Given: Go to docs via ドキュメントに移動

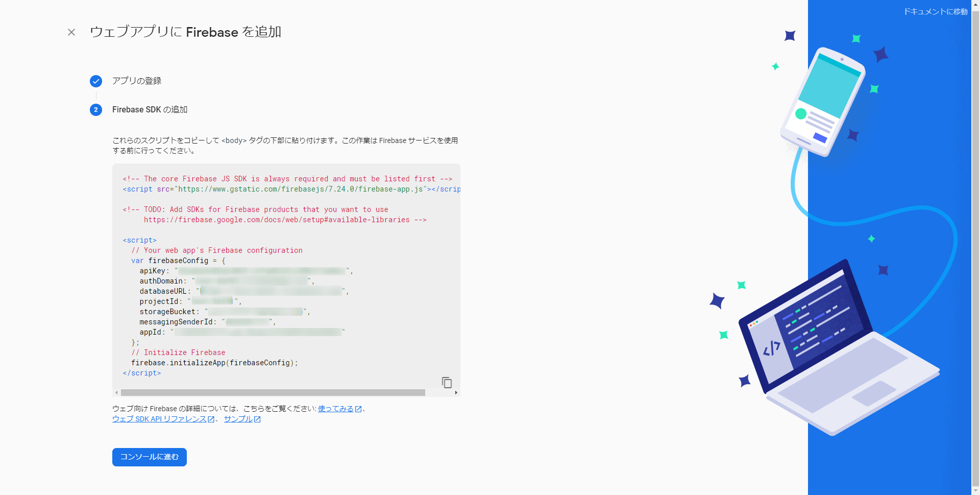Looking at the screenshot, I should 936,11.
